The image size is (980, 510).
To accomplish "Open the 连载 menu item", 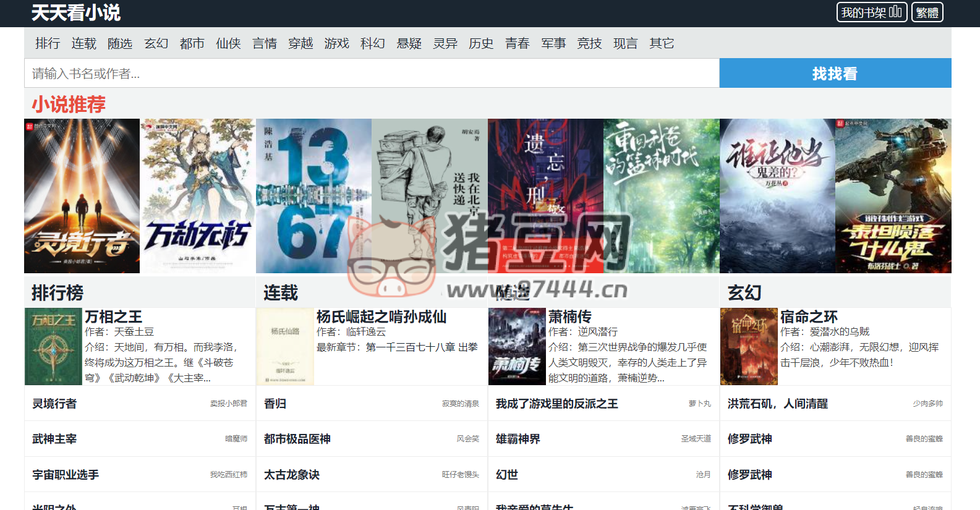I will click(83, 43).
